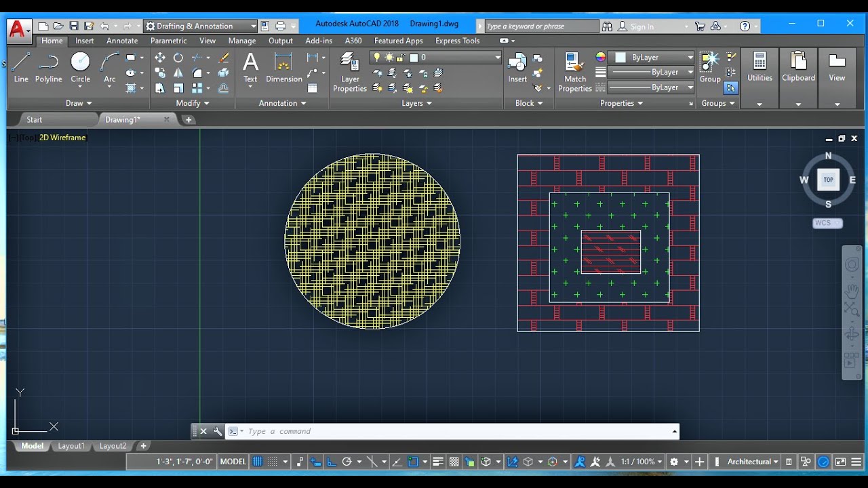Click the MODEL space button
Image resolution: width=868 pixels, height=488 pixels.
(233, 462)
